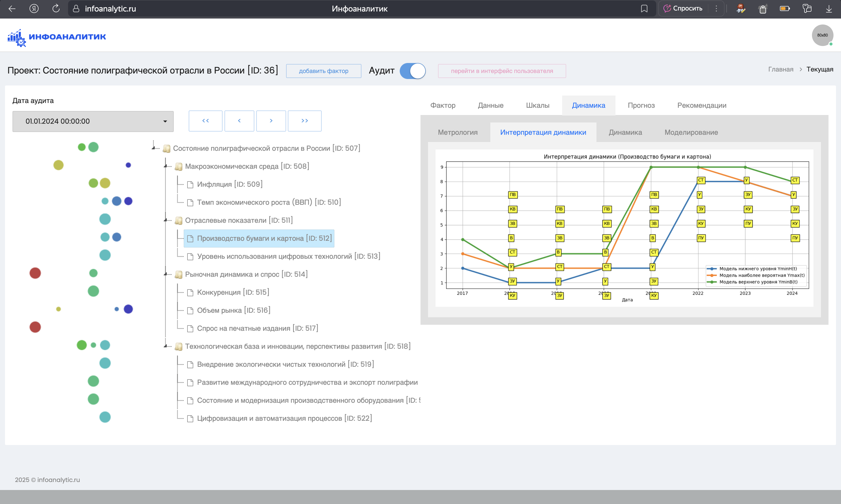This screenshot has width=841, height=504.
Task: Reload the page with refresh icon
Action: coord(56,9)
